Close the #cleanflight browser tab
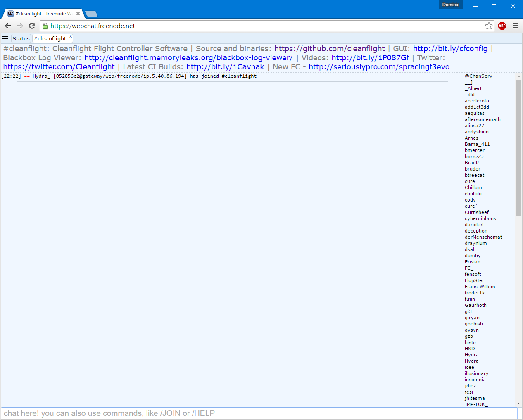 pyautogui.click(x=78, y=14)
